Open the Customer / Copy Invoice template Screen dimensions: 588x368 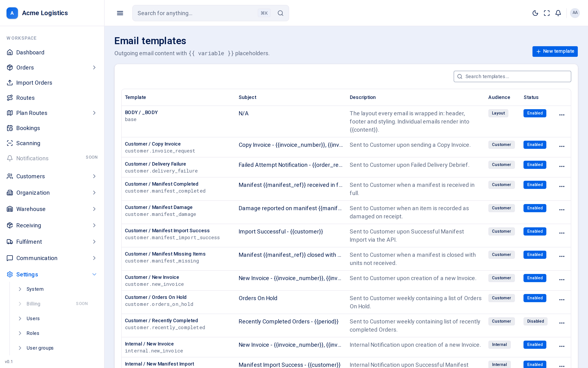click(153, 144)
